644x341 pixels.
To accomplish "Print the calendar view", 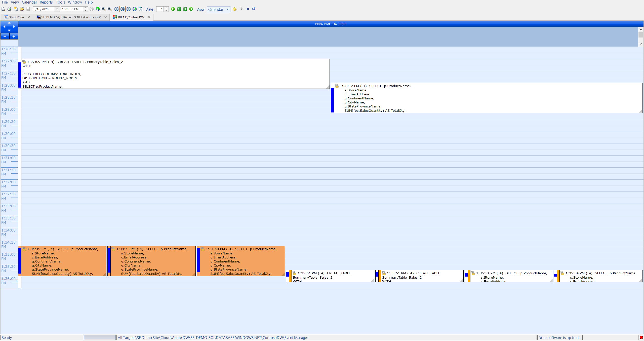I will (x=9, y=9).
